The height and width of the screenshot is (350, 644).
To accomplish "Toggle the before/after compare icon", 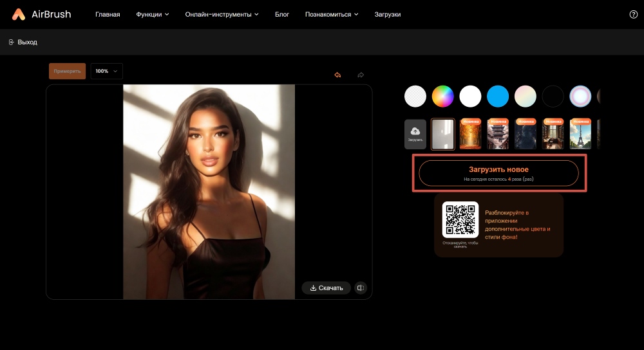I will click(x=361, y=288).
